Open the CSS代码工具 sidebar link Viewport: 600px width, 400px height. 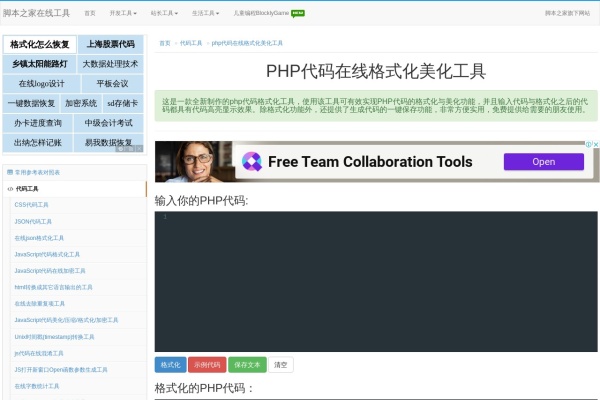click(x=32, y=204)
